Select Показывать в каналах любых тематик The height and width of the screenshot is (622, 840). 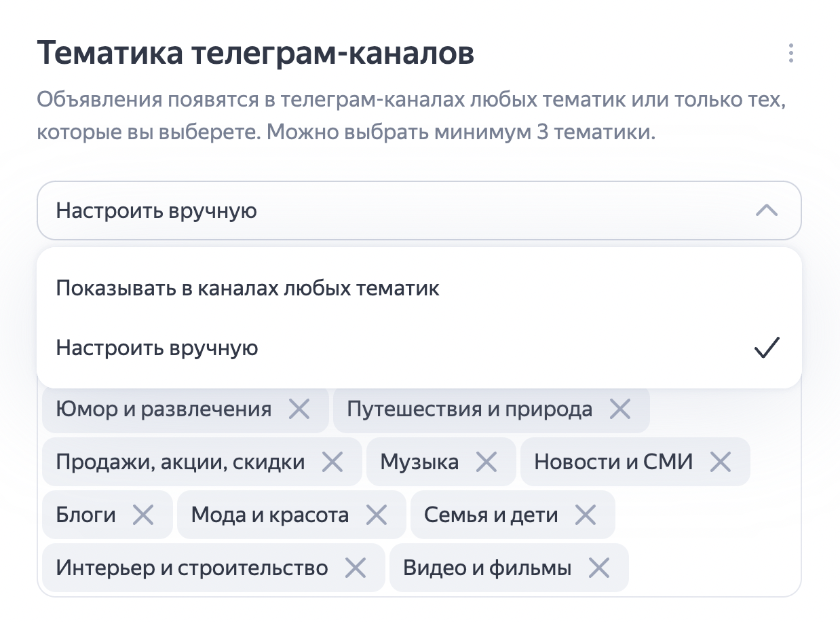pyautogui.click(x=419, y=289)
